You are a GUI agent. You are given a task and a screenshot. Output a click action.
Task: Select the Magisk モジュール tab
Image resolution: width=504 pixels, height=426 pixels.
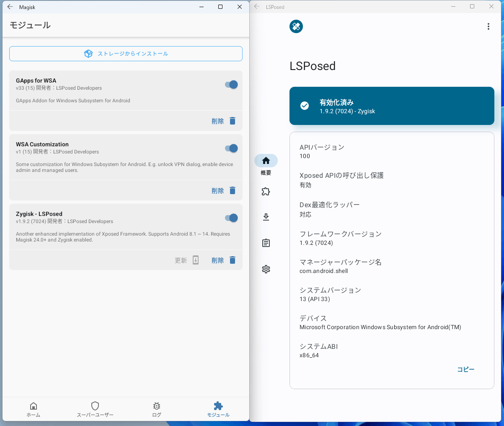[x=218, y=409]
